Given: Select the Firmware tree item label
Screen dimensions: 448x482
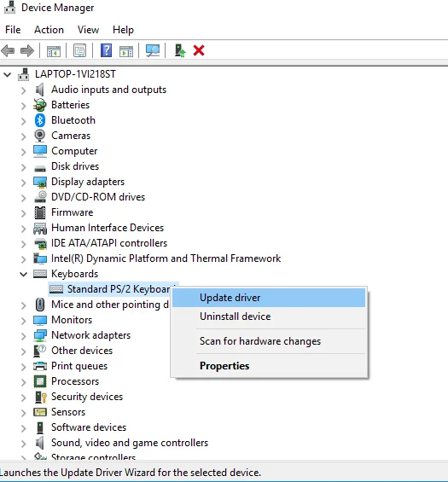Looking at the screenshot, I should pos(72,212).
